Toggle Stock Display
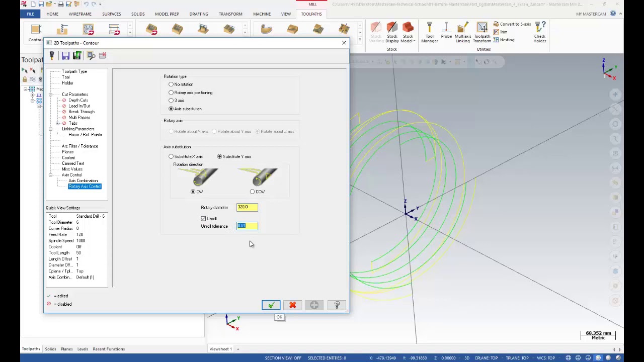 (392, 33)
